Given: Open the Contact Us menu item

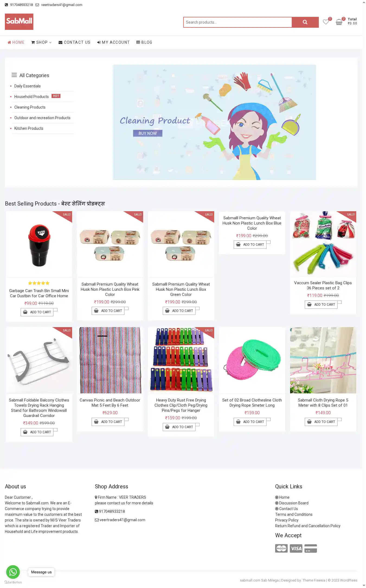Looking at the screenshot, I should [74, 42].
